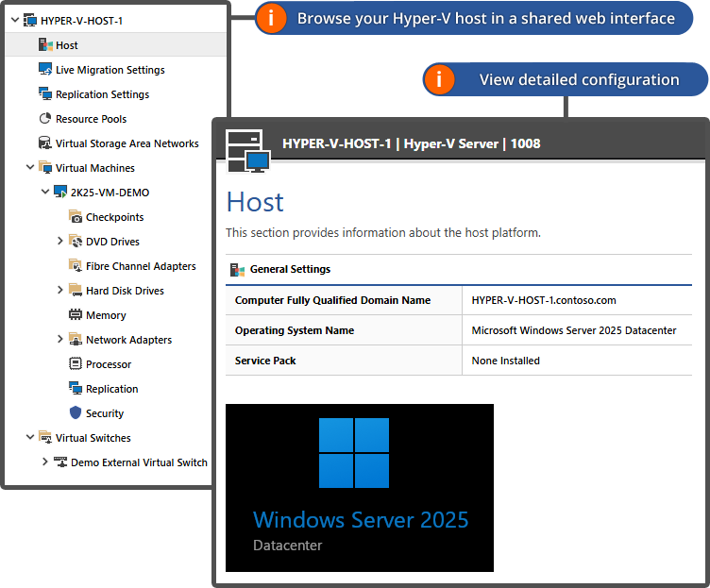Click the Host icon in the tree
Viewport: 710px width, 588px height.
point(45,44)
